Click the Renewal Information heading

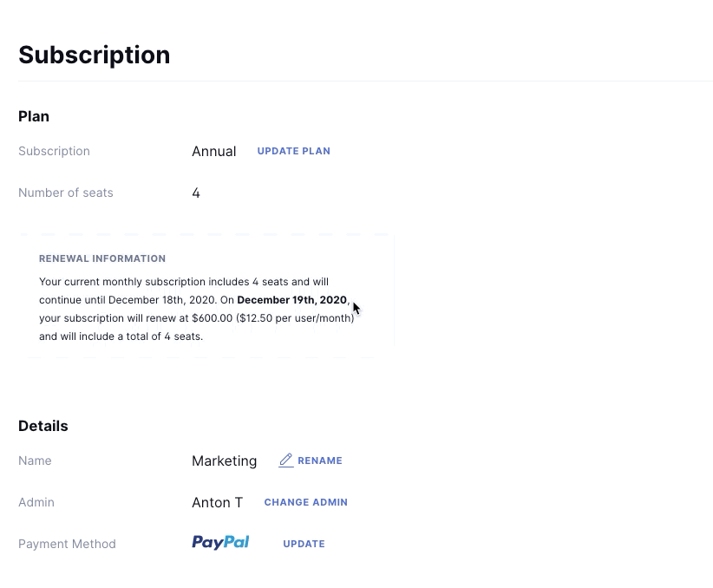click(x=102, y=258)
